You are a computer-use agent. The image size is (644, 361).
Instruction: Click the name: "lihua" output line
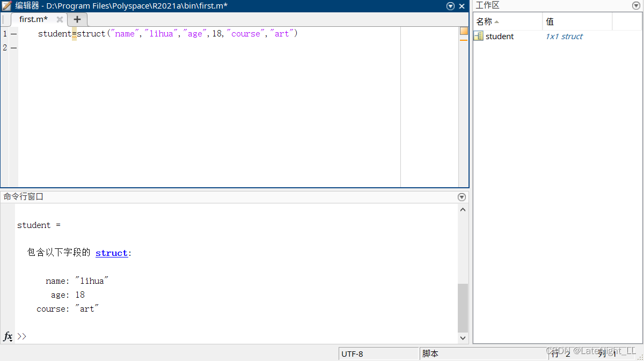tap(77, 281)
